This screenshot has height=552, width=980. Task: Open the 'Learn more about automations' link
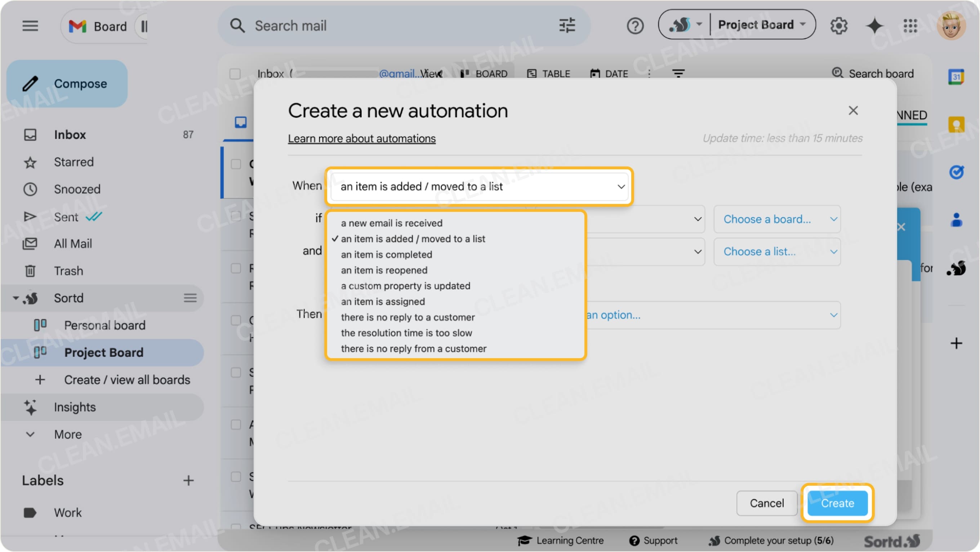click(x=361, y=138)
